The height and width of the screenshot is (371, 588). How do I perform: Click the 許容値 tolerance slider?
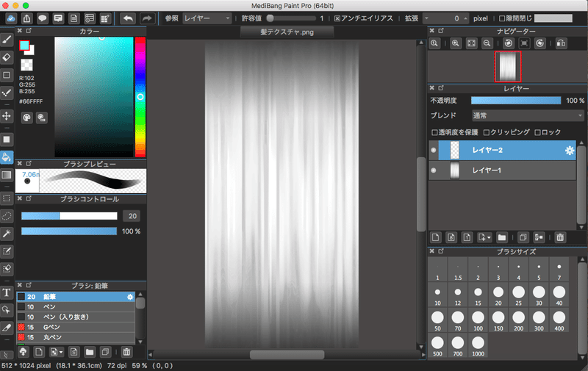click(291, 18)
